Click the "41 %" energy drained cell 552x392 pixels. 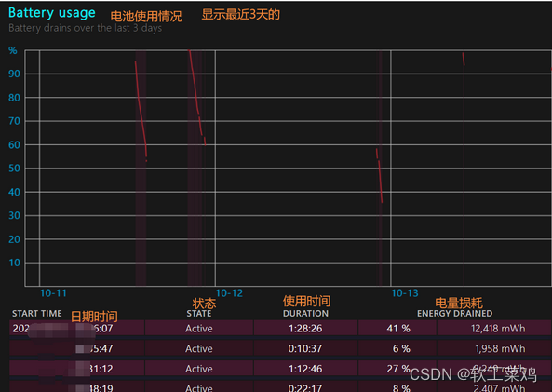397,329
